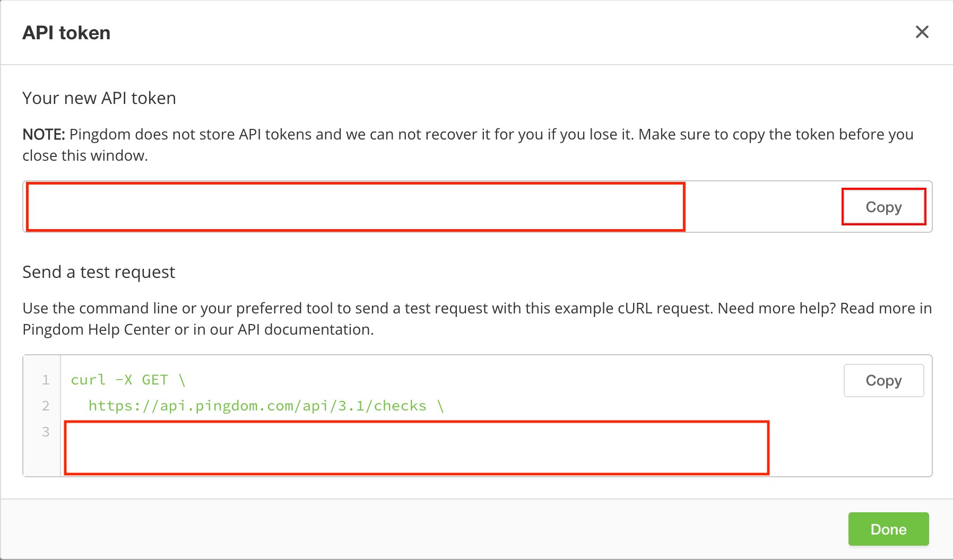The height and width of the screenshot is (560, 953).
Task: Click the 'API token' dialog title
Action: (x=66, y=33)
